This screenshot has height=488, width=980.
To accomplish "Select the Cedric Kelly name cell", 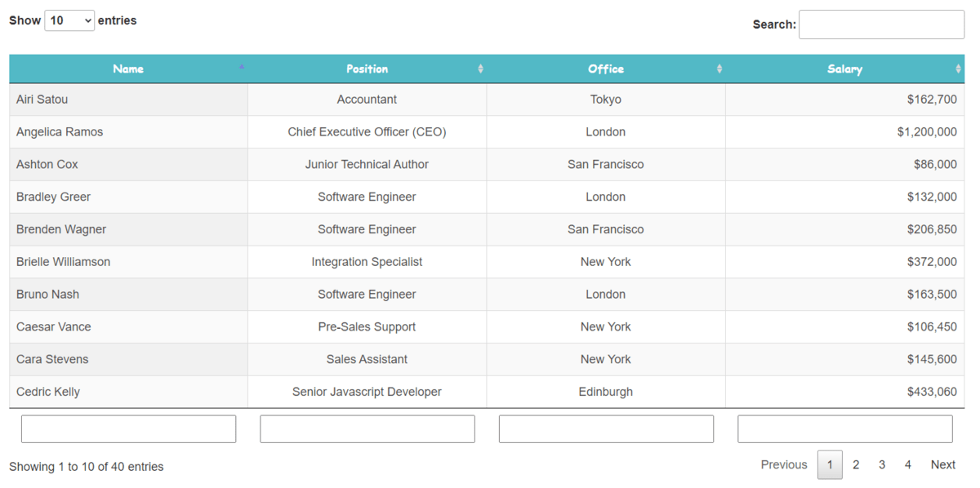I will (48, 392).
